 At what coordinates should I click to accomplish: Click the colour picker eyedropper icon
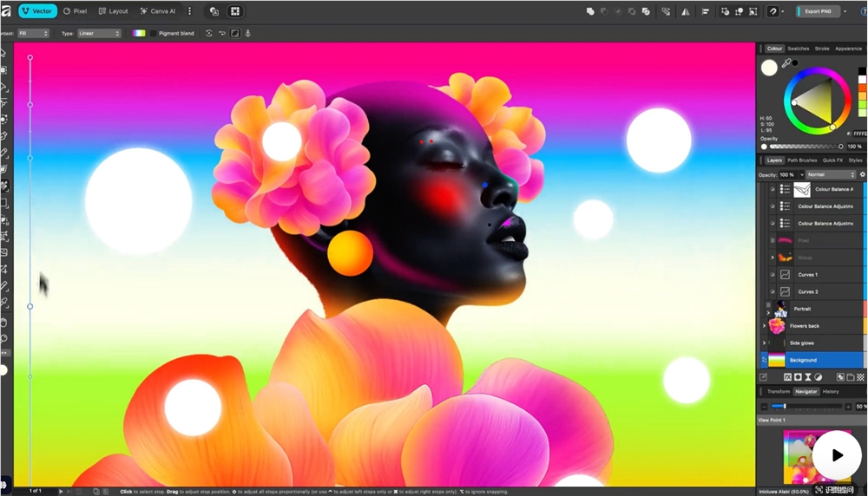pyautogui.click(x=786, y=63)
